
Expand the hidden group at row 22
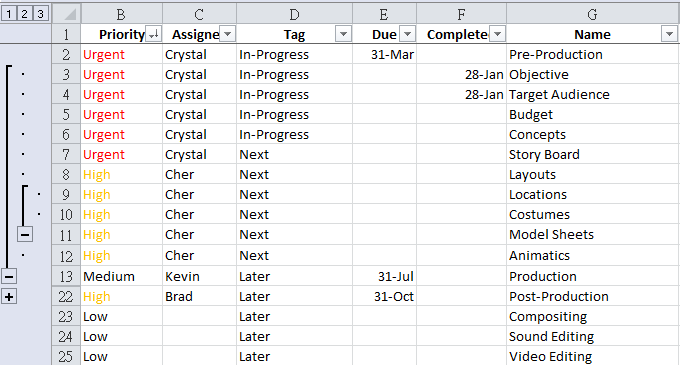click(9, 297)
